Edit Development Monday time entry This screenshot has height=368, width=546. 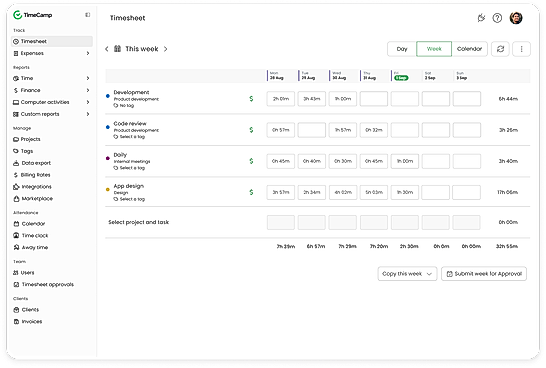[x=281, y=99]
